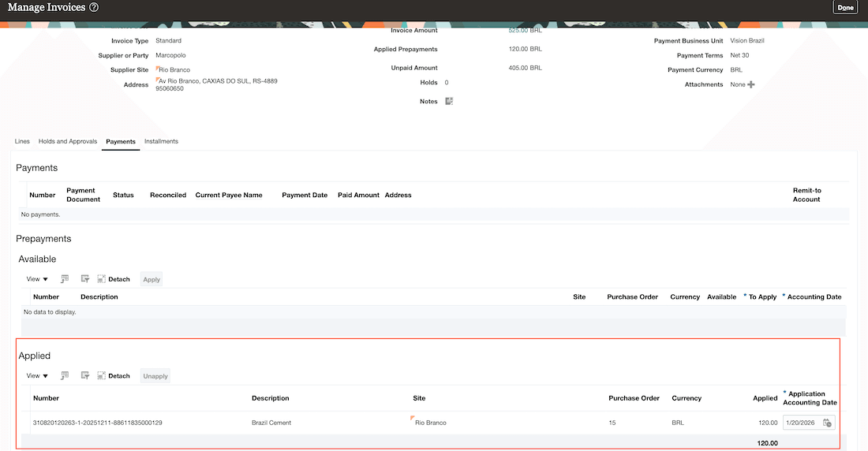The image size is (868, 451).
Task: Add an attachment with the plus icon
Action: point(751,84)
